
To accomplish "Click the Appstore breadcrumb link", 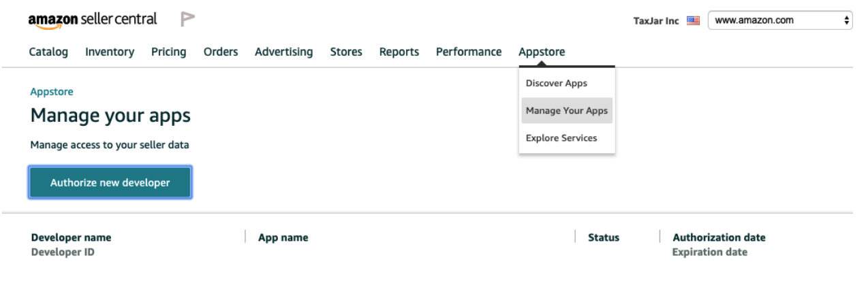I will 52,90.
